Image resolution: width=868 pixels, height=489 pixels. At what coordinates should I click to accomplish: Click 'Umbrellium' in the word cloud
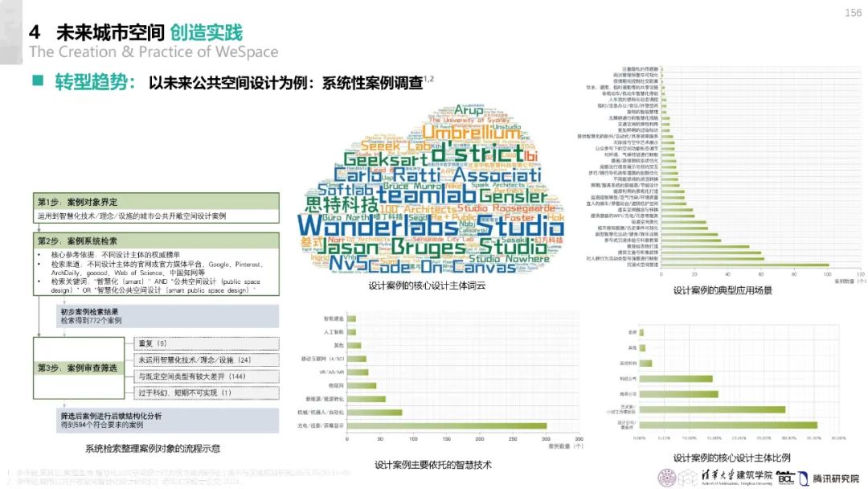coord(471,132)
